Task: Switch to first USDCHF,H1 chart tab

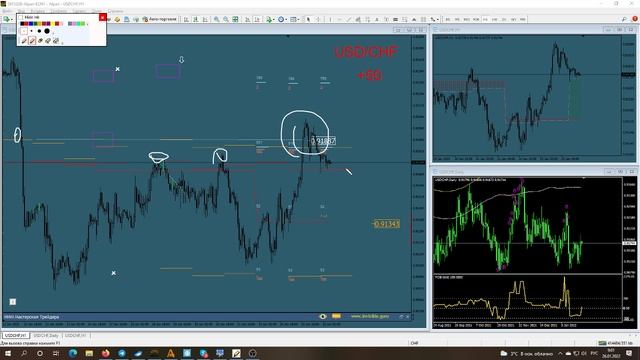Action: point(16,336)
